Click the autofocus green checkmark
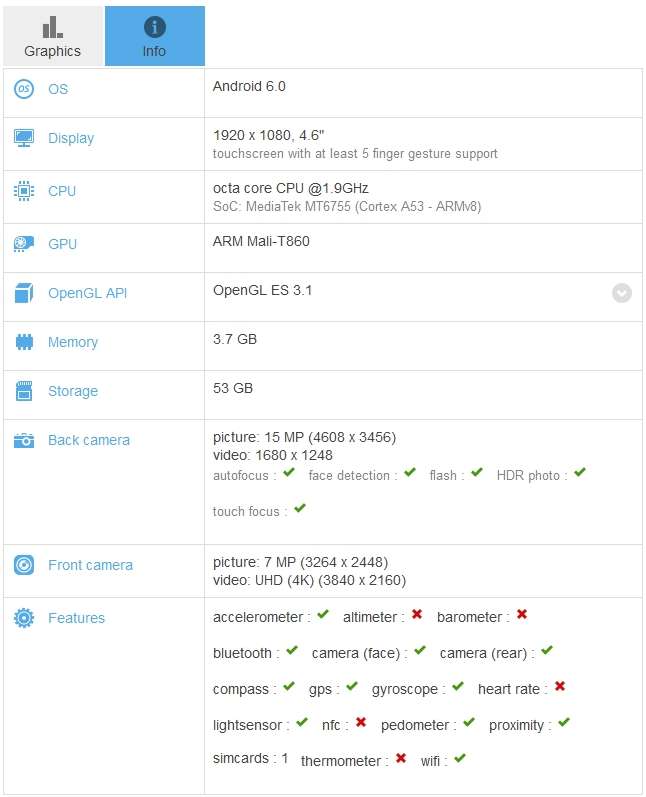Viewport: 646px width, 797px height. pos(289,472)
